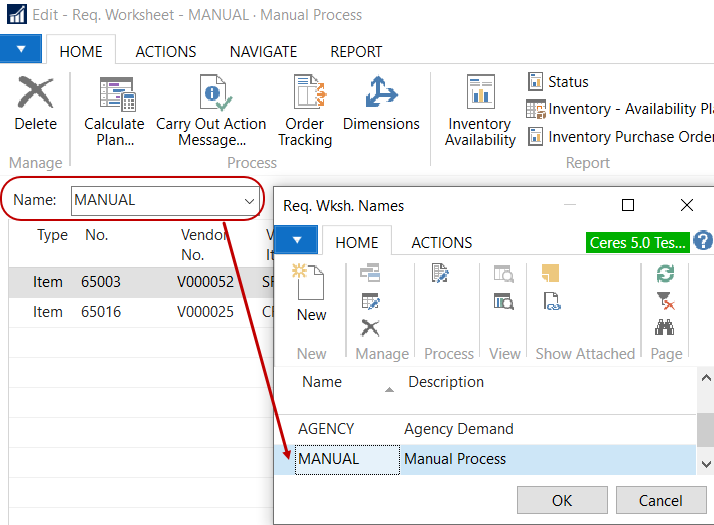Open the blue application menu dropdown in the main window
Image resolution: width=714 pixels, height=525 pixels.
click(x=21, y=49)
